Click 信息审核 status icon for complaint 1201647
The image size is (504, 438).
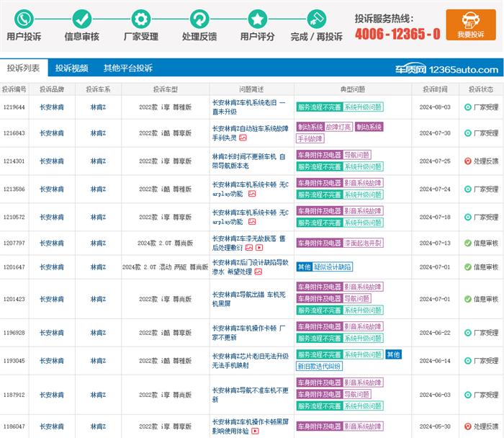pyautogui.click(x=468, y=267)
